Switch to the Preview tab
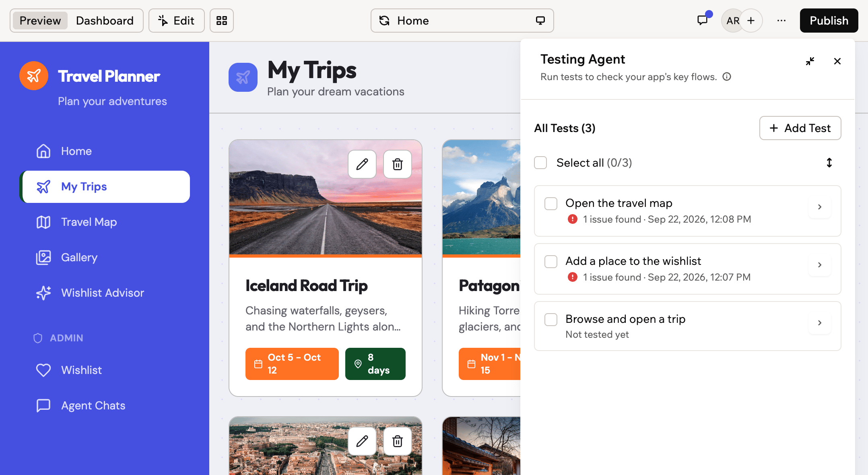 40,21
